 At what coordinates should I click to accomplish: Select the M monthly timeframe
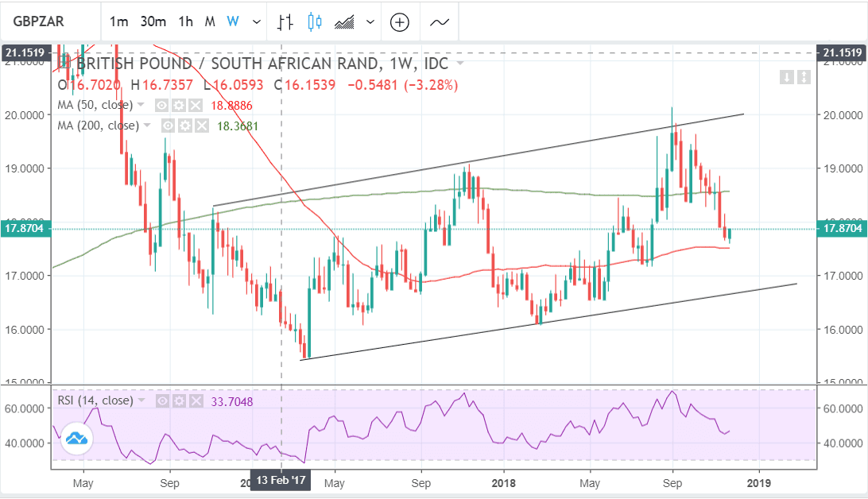click(210, 22)
